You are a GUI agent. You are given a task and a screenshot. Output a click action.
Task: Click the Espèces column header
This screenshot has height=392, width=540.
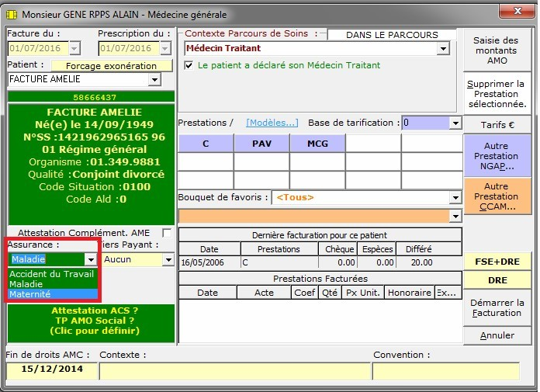click(x=377, y=249)
